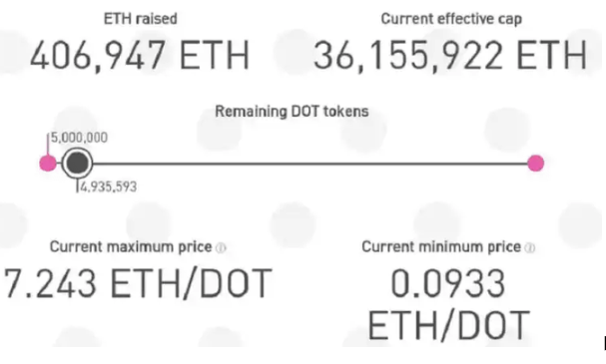Click the Current maximum price label
Screen dimensions: 606x364
pyautogui.click(x=131, y=246)
